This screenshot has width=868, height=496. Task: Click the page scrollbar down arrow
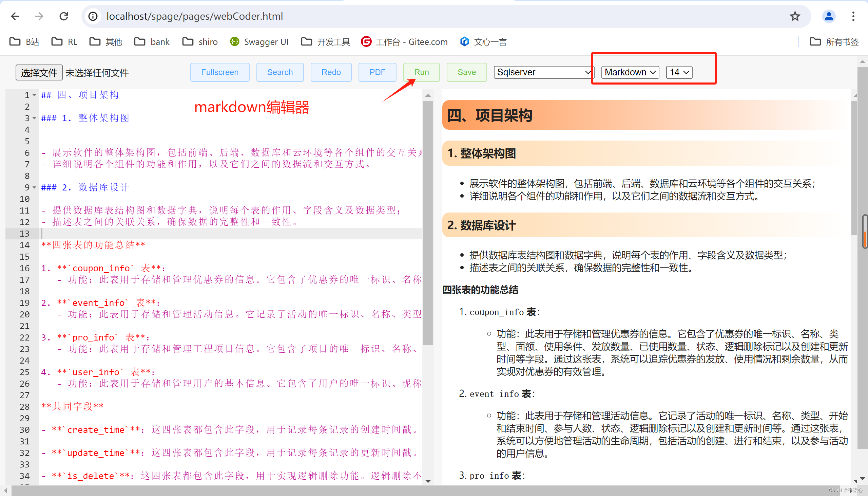pyautogui.click(x=862, y=479)
